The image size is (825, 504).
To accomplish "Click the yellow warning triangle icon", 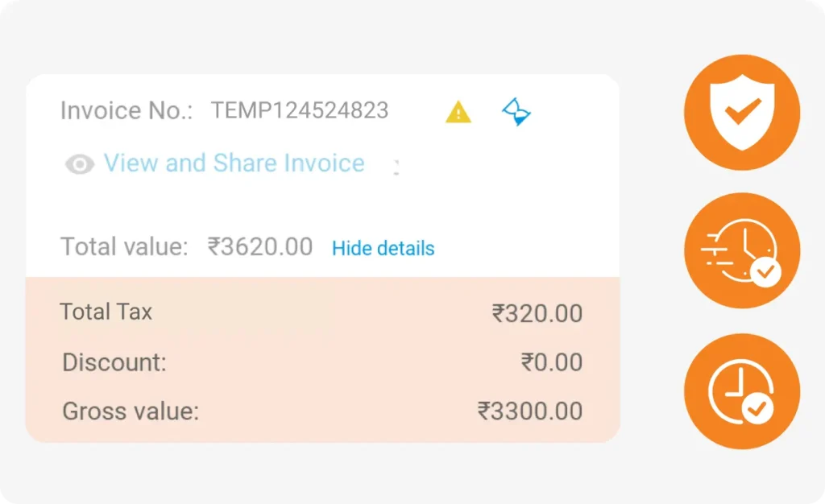I will point(458,112).
